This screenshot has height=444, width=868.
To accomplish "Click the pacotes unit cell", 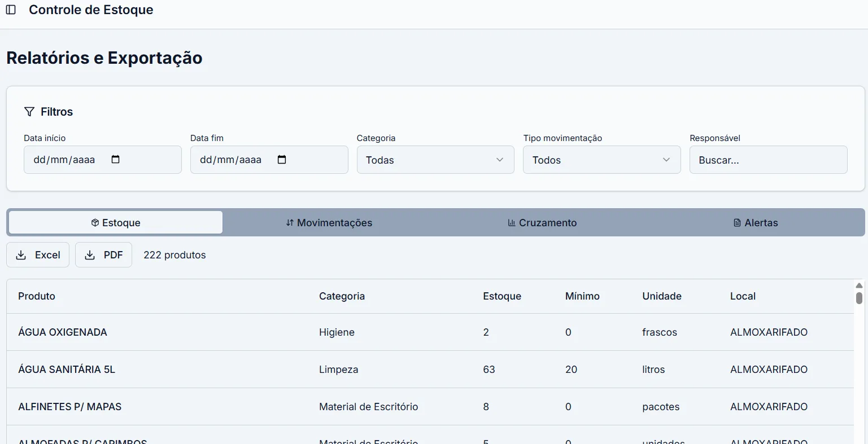I will tap(661, 407).
